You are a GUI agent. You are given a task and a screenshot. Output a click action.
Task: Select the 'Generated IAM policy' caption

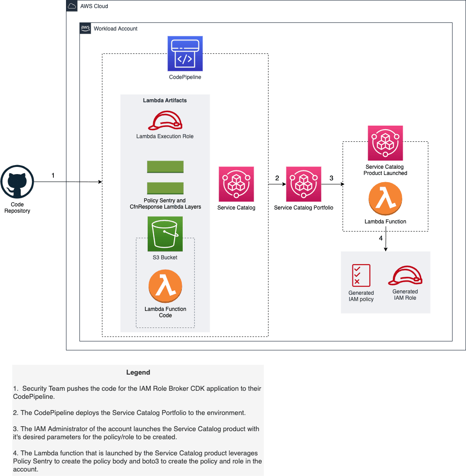361,296
